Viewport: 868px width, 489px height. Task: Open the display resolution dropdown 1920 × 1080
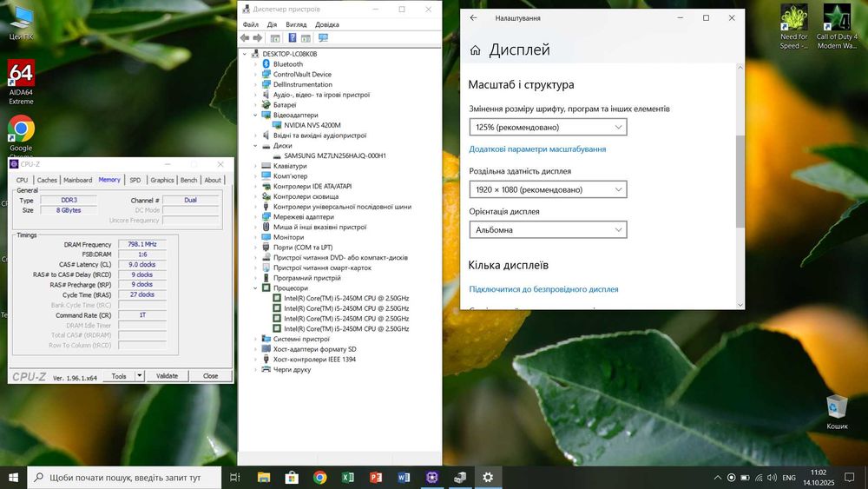[548, 189]
